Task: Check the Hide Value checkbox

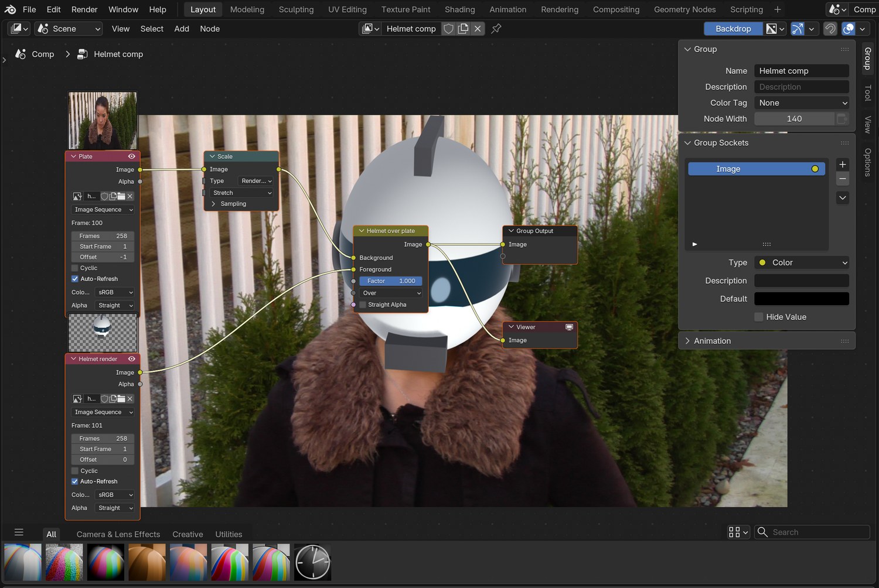Action: click(759, 317)
